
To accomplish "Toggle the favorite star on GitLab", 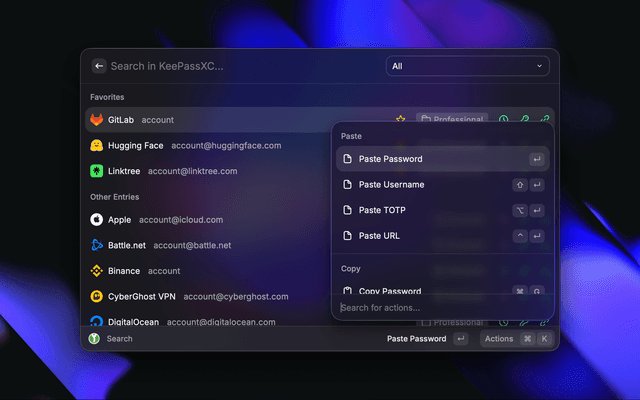I will click(x=401, y=120).
